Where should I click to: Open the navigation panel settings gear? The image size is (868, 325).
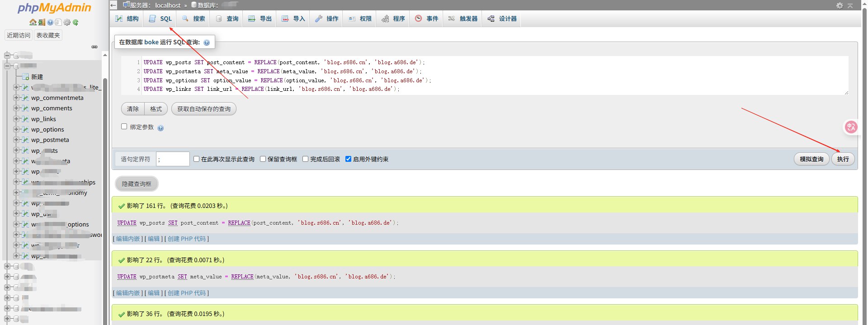[x=67, y=22]
